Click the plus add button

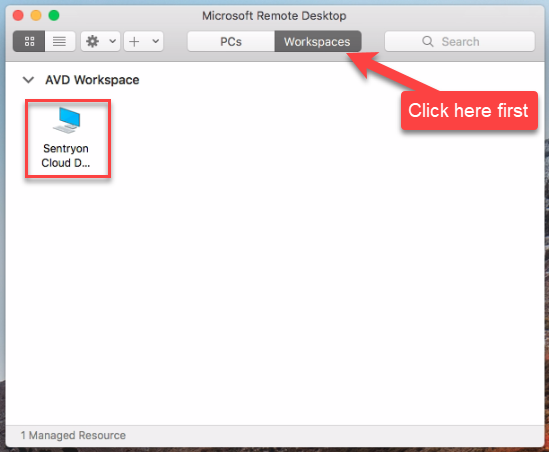(134, 42)
